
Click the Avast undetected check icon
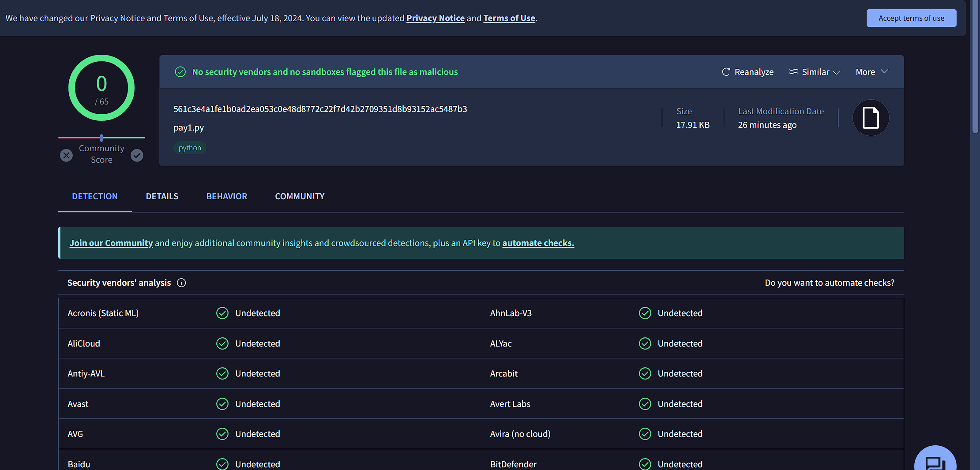click(x=222, y=404)
